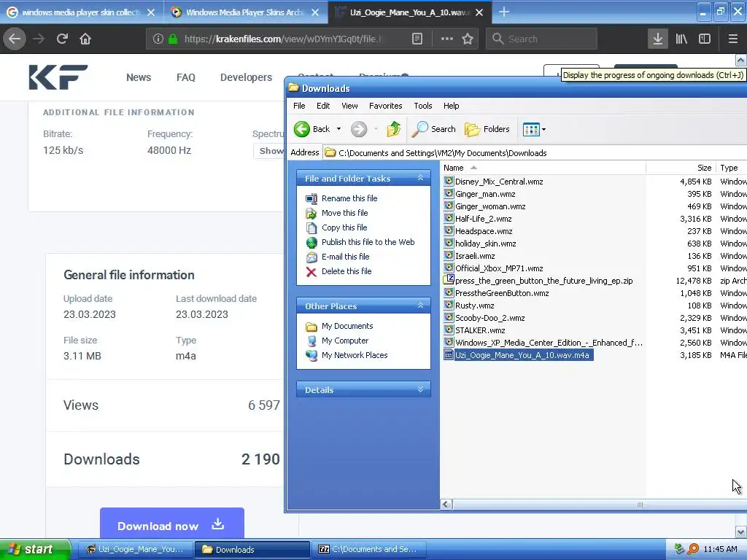Open Tools menu in Downloads window
This screenshot has height=560, width=747.
coord(422,106)
